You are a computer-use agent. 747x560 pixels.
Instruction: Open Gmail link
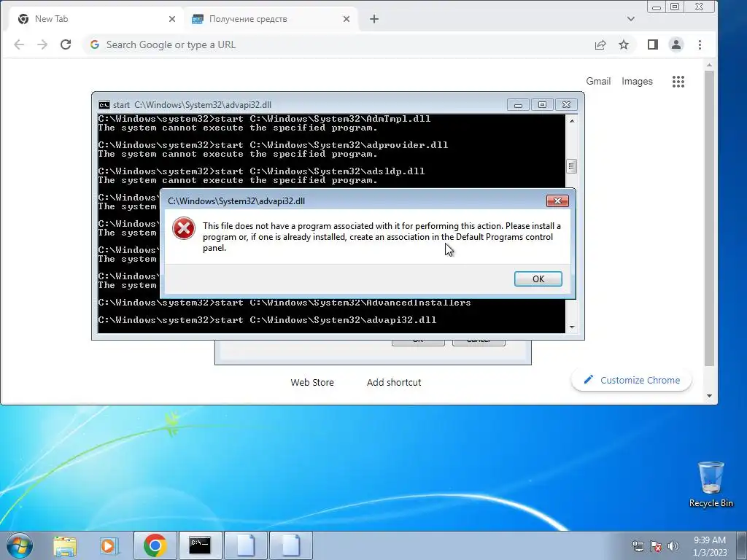[598, 82]
